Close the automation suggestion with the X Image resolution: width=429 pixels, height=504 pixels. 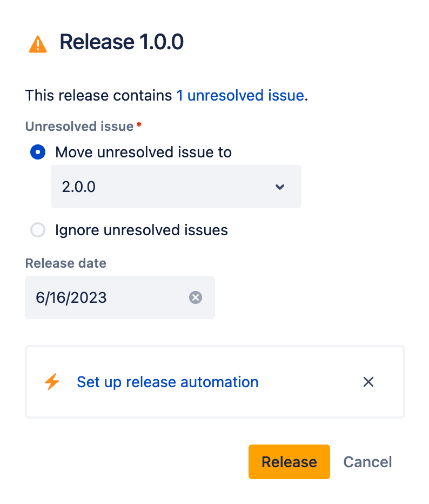(x=368, y=382)
